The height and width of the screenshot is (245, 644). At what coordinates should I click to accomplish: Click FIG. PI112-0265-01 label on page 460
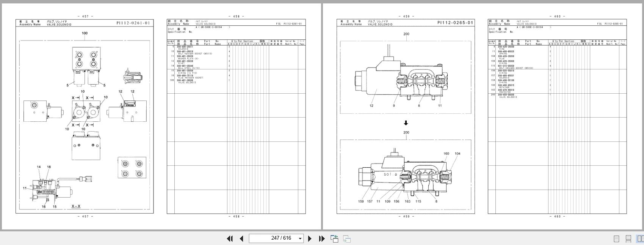[610, 24]
